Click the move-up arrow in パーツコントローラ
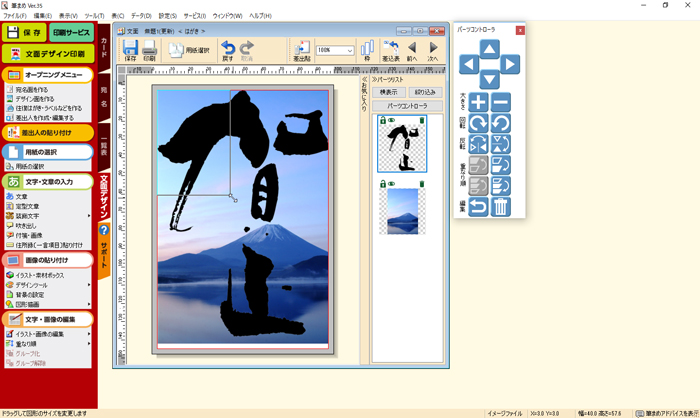Image resolution: width=700 pixels, height=418 pixels. click(x=489, y=49)
